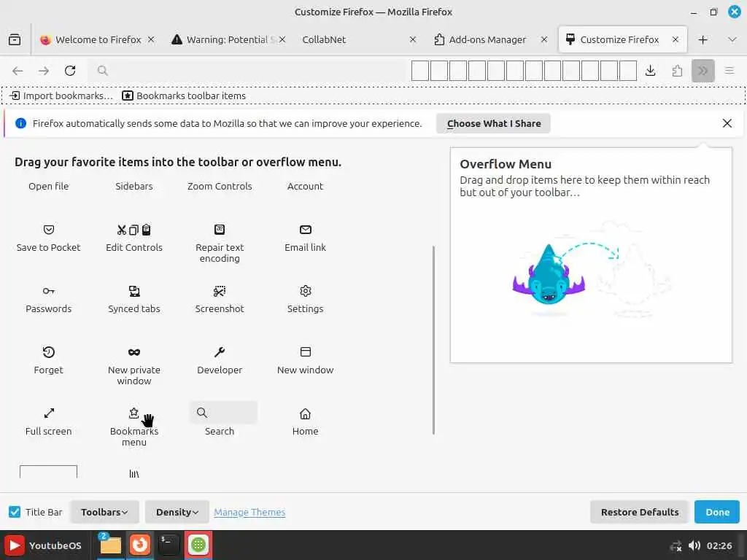Image resolution: width=747 pixels, height=560 pixels.
Task: Open the Density dropdown
Action: [177, 512]
